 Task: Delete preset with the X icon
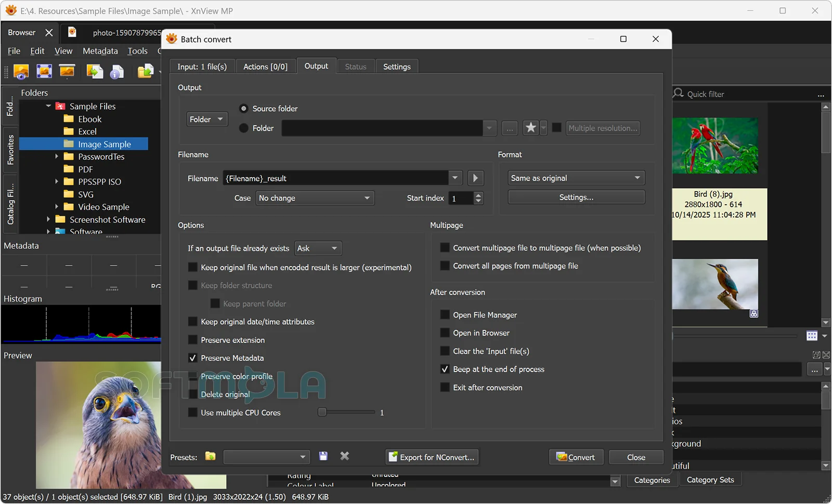pos(344,456)
